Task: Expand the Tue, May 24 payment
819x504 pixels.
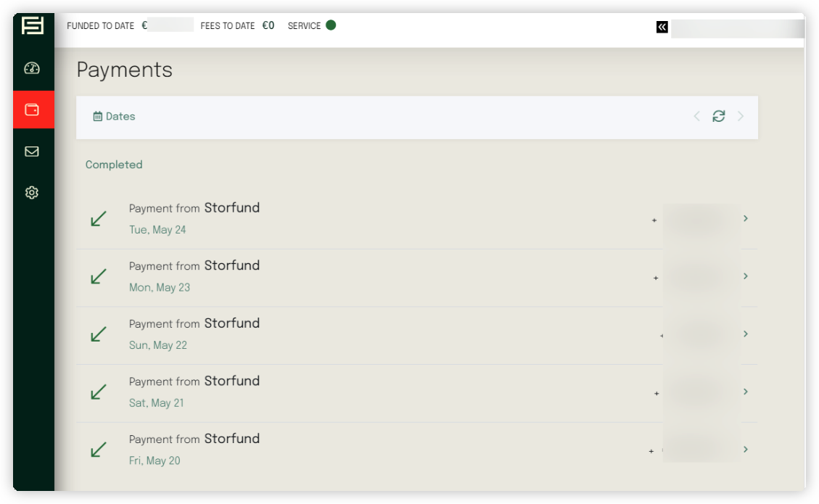Action: click(x=746, y=218)
